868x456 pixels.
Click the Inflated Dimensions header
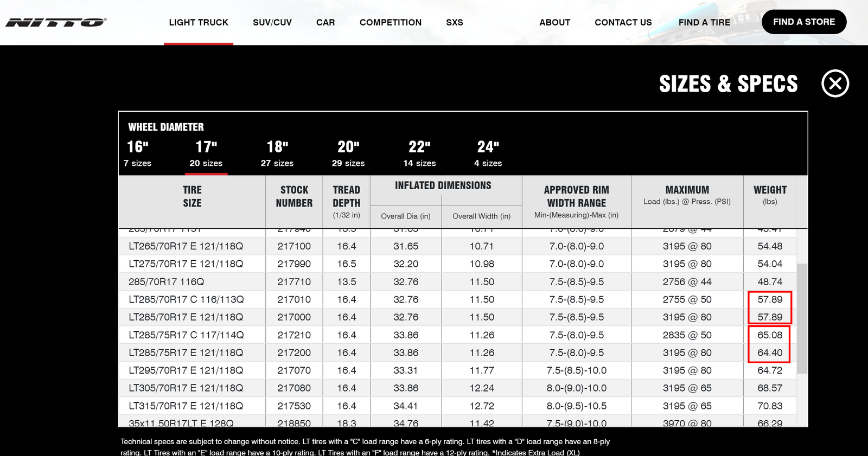point(443,185)
